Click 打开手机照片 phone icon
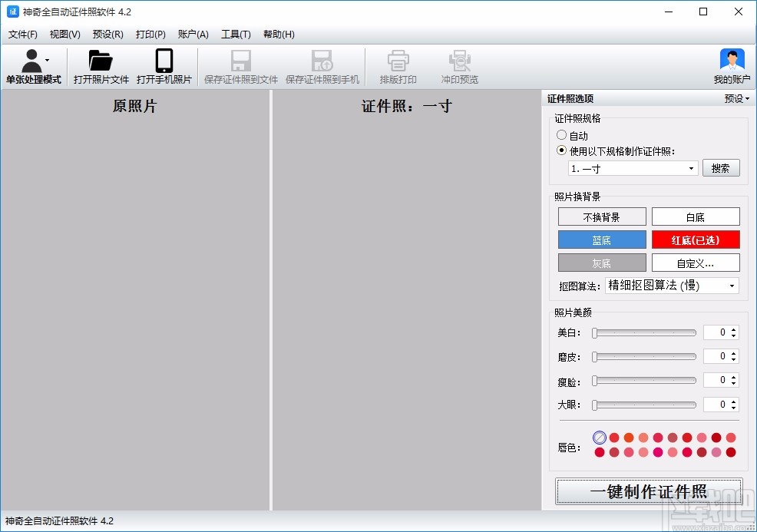 pyautogui.click(x=164, y=61)
